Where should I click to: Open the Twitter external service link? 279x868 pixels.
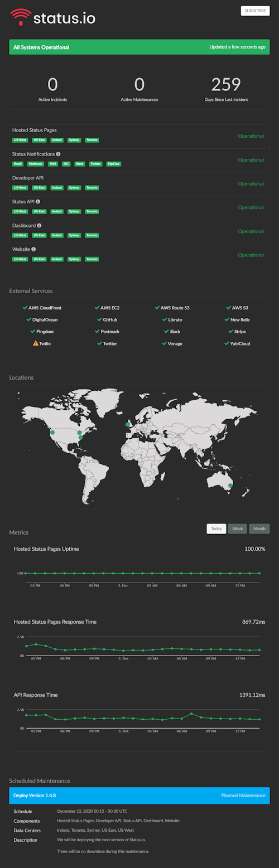tap(110, 343)
